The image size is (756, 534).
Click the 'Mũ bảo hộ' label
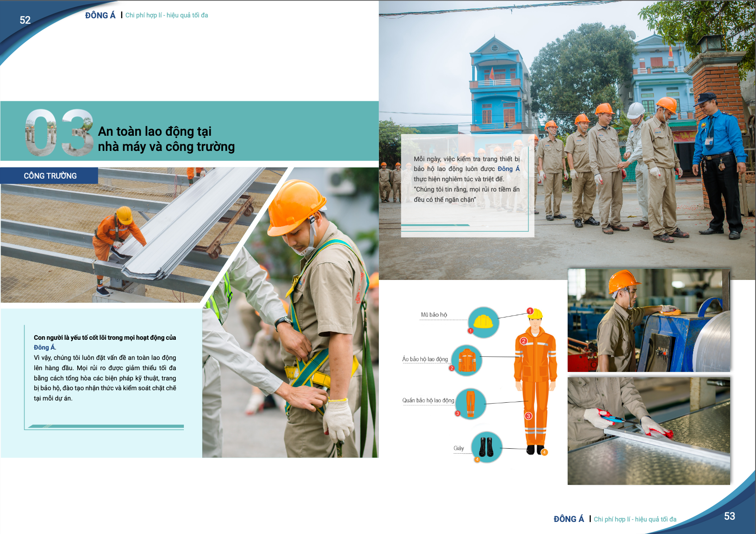pos(433,315)
